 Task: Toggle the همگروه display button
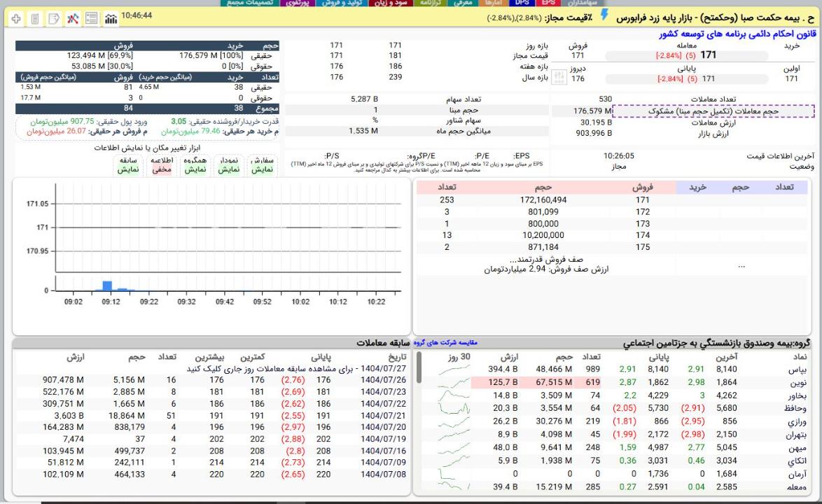point(195,164)
